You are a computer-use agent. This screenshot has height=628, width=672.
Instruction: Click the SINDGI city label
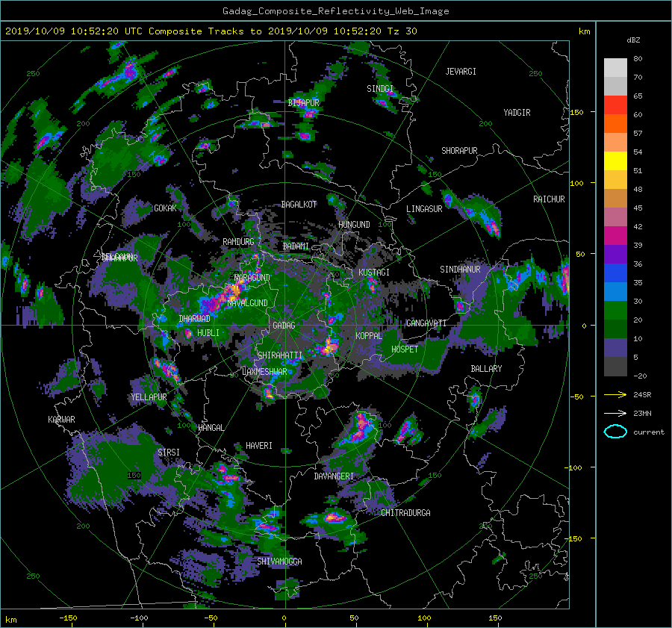(380, 89)
